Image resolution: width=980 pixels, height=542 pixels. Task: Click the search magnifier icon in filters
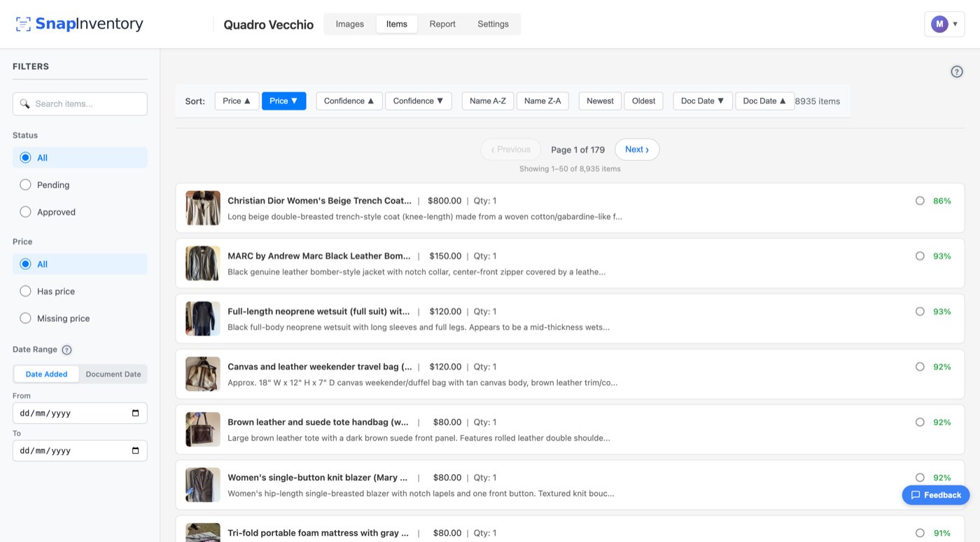(x=25, y=104)
